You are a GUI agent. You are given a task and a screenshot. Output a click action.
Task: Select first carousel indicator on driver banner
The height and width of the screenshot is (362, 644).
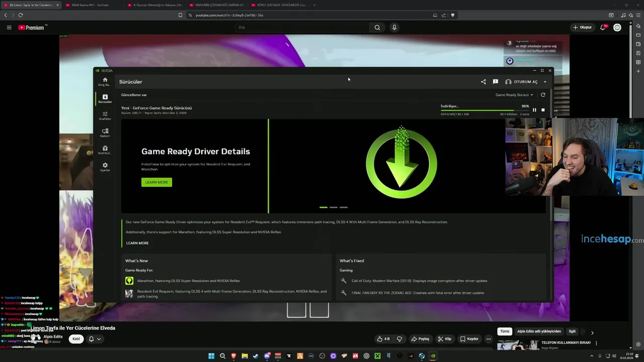coord(324,207)
